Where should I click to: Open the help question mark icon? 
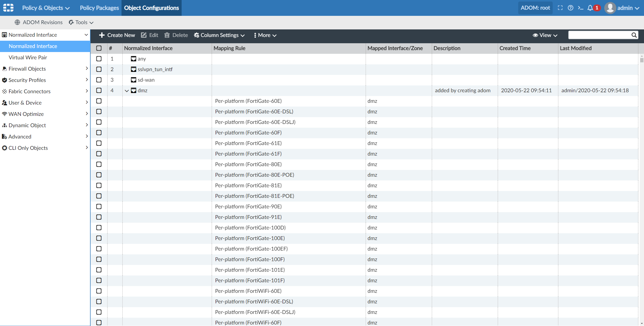571,8
